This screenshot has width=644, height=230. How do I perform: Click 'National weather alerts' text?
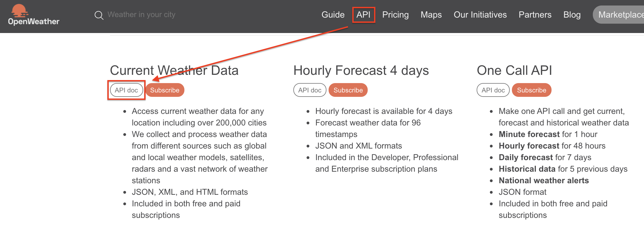coord(544,180)
